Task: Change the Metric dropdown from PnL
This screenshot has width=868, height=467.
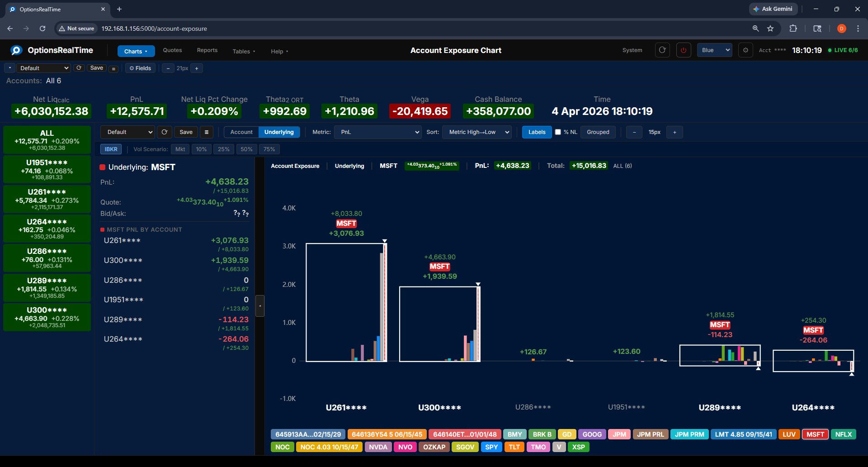Action: pyautogui.click(x=377, y=132)
